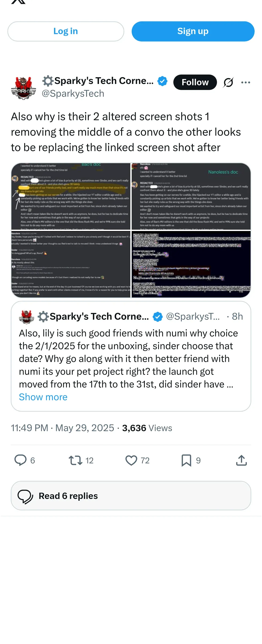The width and height of the screenshot is (262, 644).
Task: Click the repost arrows icon
Action: [x=75, y=460]
